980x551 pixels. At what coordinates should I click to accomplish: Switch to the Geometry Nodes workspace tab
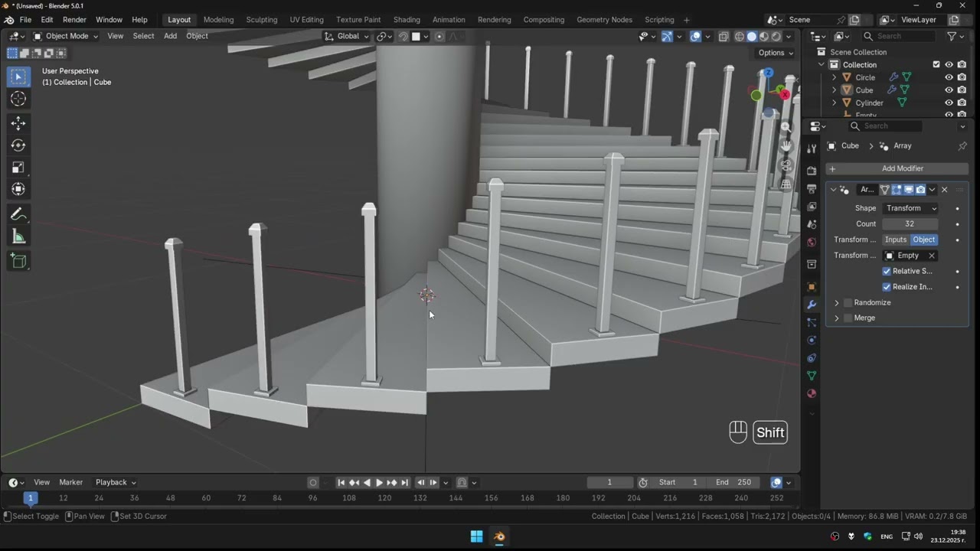pos(604,20)
